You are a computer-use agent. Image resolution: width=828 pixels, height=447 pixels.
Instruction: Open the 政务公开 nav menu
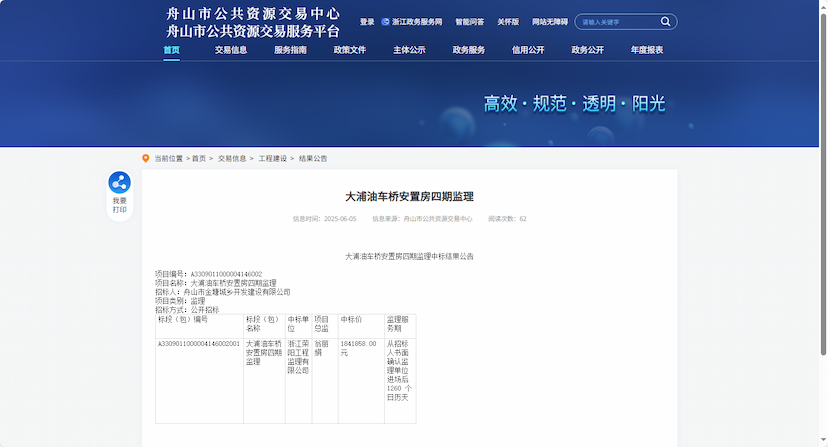pos(587,50)
